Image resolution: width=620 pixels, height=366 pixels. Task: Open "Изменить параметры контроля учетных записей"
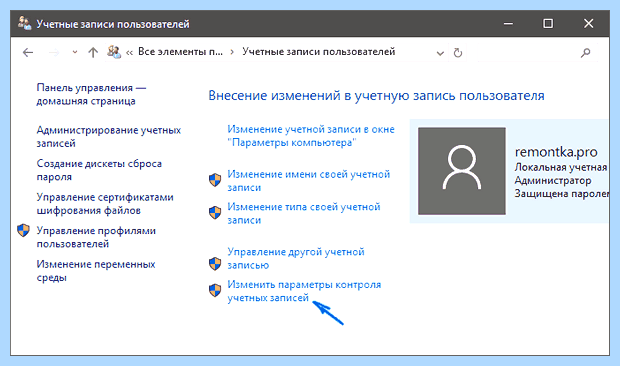pos(304,291)
